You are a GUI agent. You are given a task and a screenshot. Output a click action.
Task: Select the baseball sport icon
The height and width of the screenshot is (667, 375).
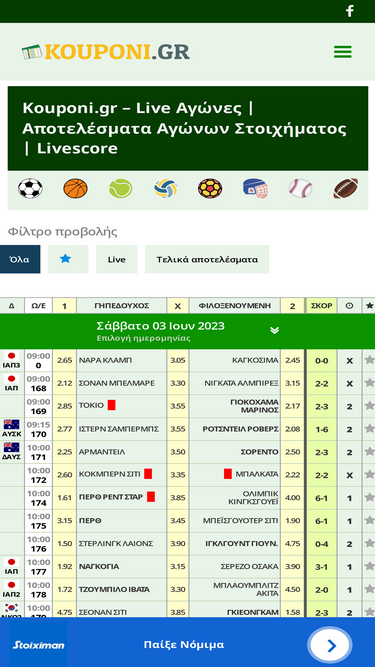pos(300,188)
